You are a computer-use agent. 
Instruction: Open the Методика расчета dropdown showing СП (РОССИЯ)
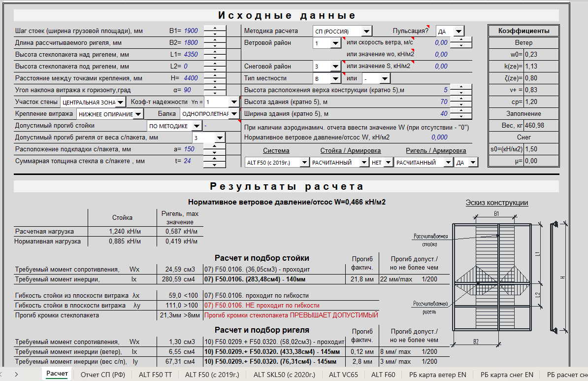pos(367,31)
